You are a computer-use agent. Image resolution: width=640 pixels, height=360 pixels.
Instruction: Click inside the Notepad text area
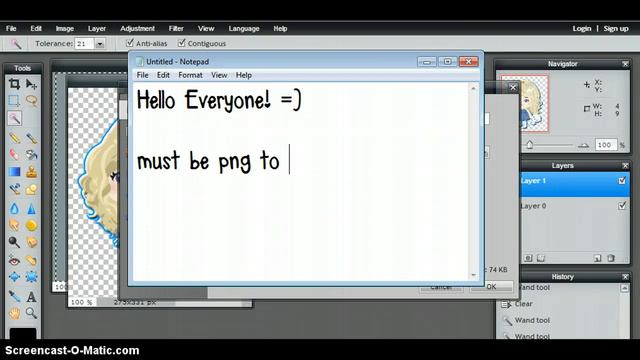(301, 182)
